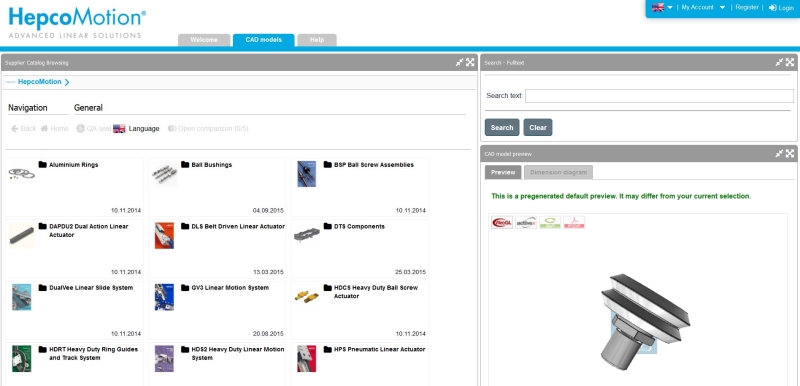Expand the My Account dropdown menu

703,7
